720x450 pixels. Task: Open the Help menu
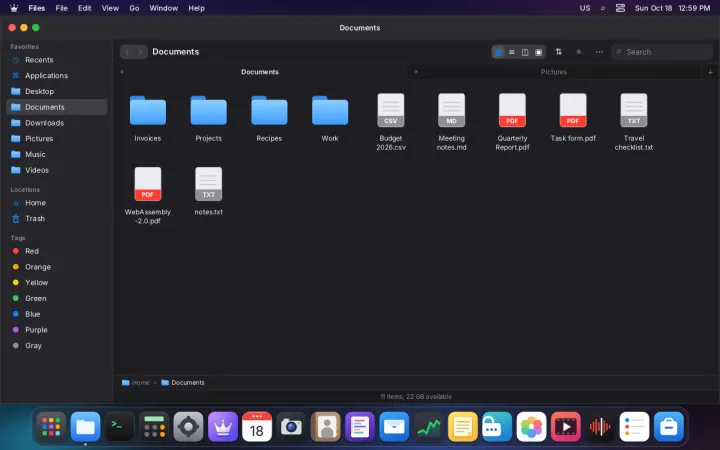(x=197, y=8)
